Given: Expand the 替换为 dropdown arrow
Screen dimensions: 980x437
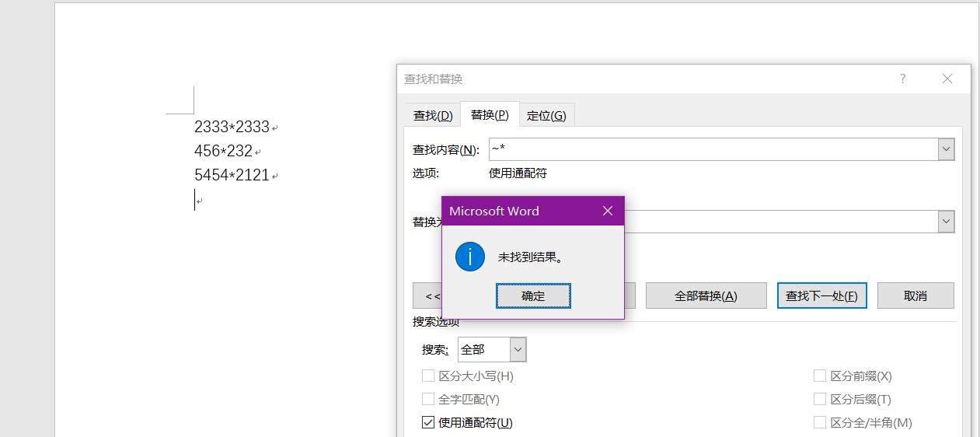Looking at the screenshot, I should tap(946, 222).
